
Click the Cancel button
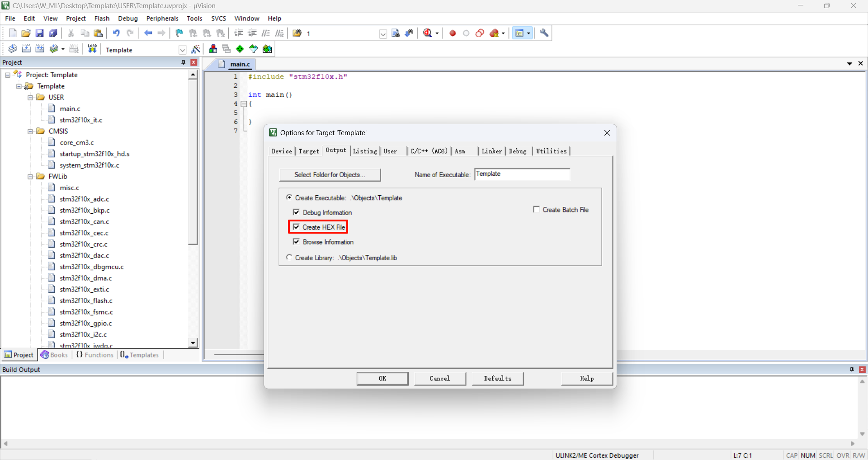(x=440, y=379)
